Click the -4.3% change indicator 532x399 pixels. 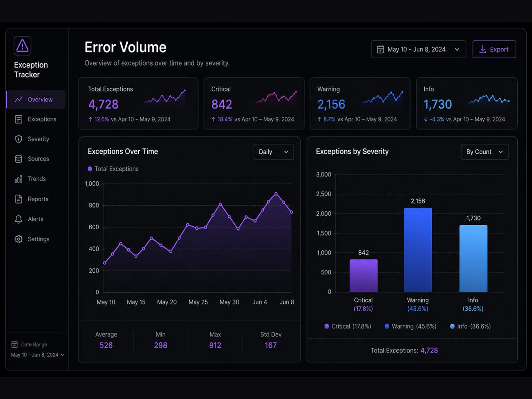[434, 119]
